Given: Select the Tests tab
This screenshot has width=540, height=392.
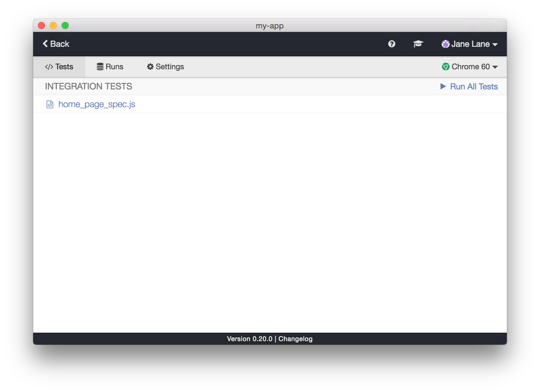Looking at the screenshot, I should pyautogui.click(x=65, y=67).
